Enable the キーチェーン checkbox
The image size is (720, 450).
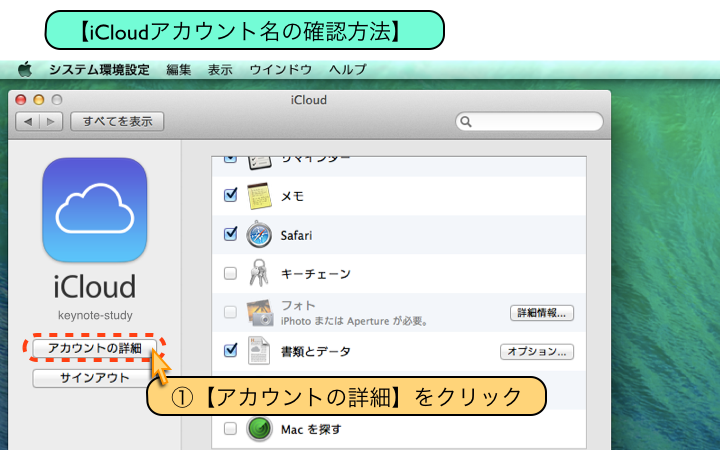click(x=230, y=274)
